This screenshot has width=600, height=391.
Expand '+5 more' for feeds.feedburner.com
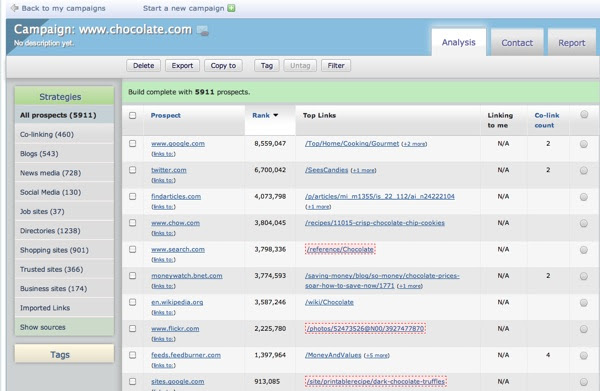click(377, 355)
